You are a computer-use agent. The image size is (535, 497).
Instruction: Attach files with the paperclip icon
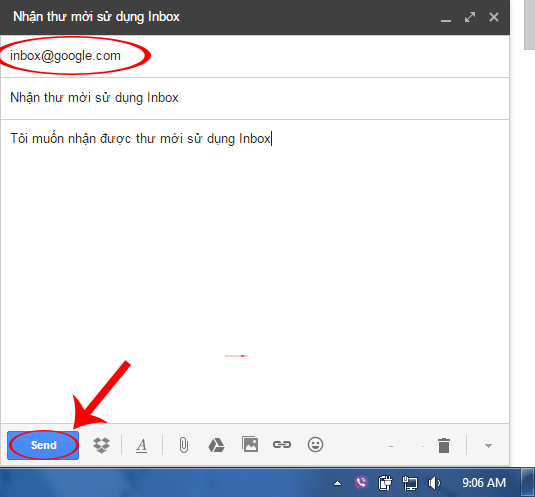tap(184, 445)
